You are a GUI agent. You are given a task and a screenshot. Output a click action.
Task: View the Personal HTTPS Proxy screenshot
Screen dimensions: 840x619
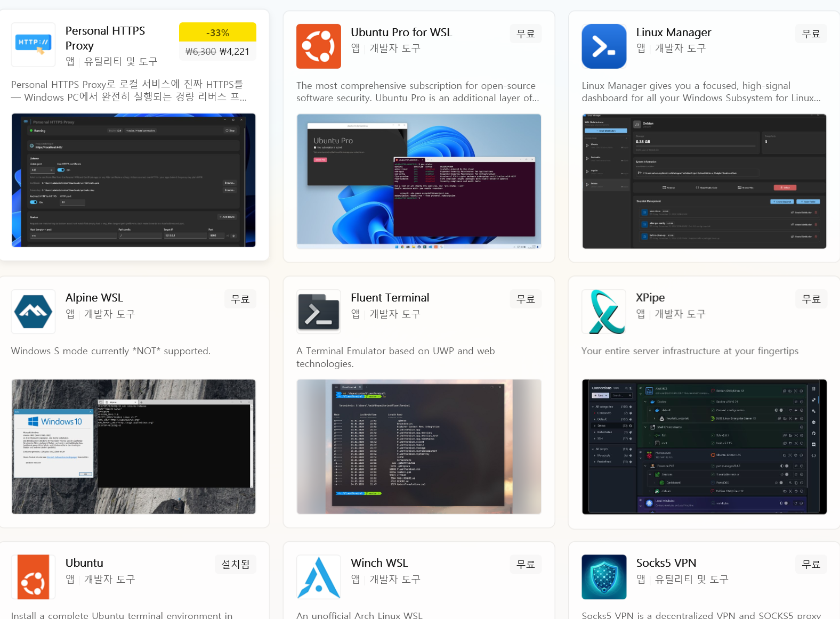point(133,180)
